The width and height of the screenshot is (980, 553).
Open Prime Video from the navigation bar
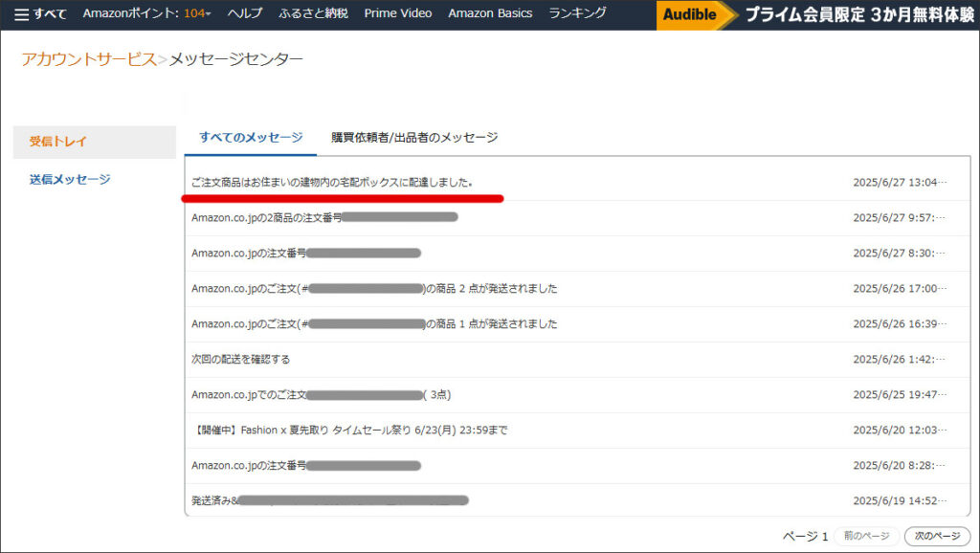click(x=398, y=13)
